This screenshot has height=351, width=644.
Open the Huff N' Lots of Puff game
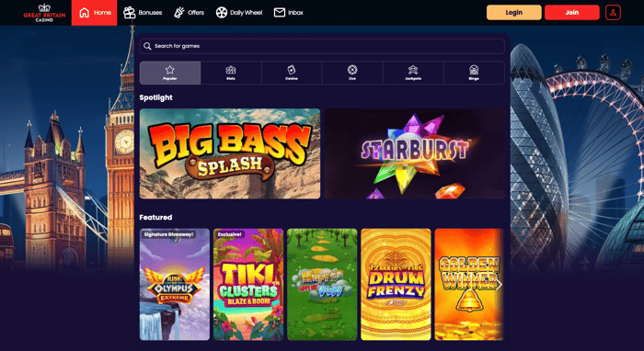click(x=322, y=285)
